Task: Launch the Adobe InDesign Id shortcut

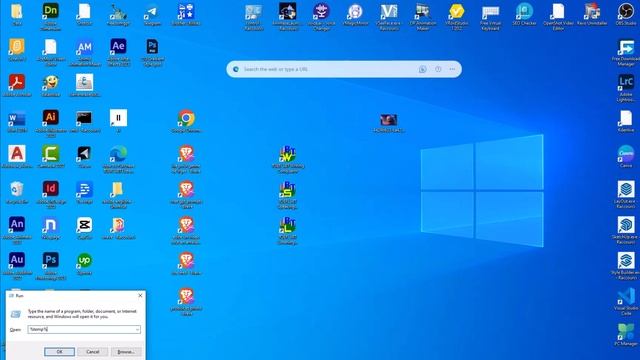Action: (x=51, y=189)
